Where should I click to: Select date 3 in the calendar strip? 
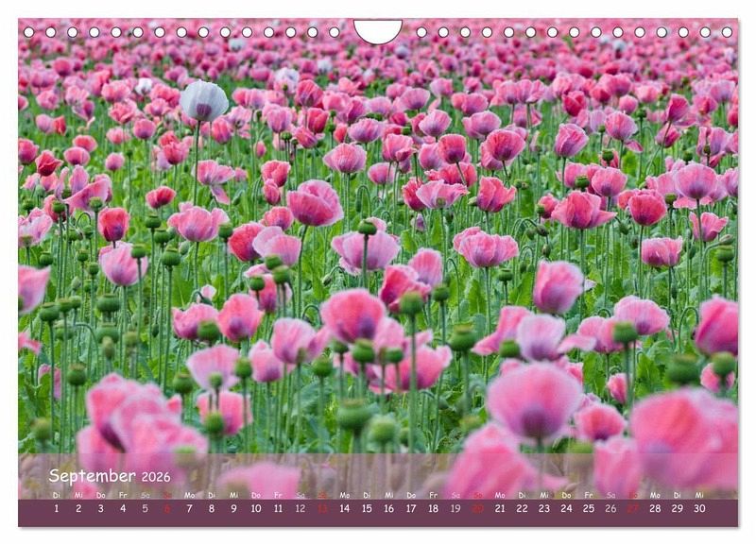tap(101, 508)
